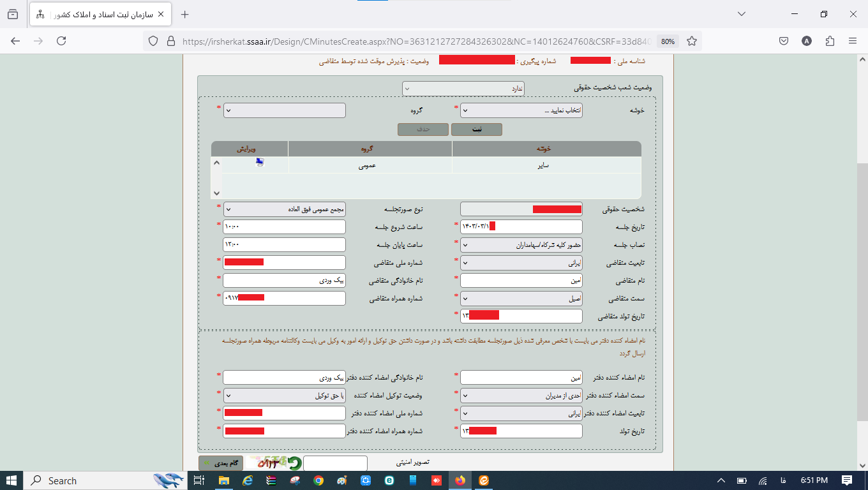Open the وضعیت شعب شخصیت حقوقی dropdown

pos(463,89)
